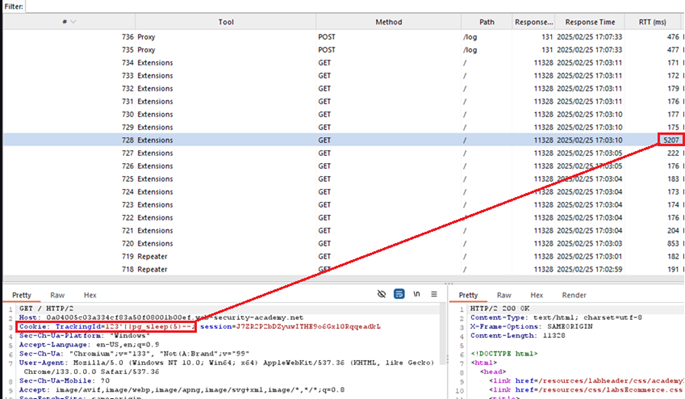The height and width of the screenshot is (399, 685).
Task: Select the response viewer Pretty tab
Action: pyautogui.click(x=468, y=295)
